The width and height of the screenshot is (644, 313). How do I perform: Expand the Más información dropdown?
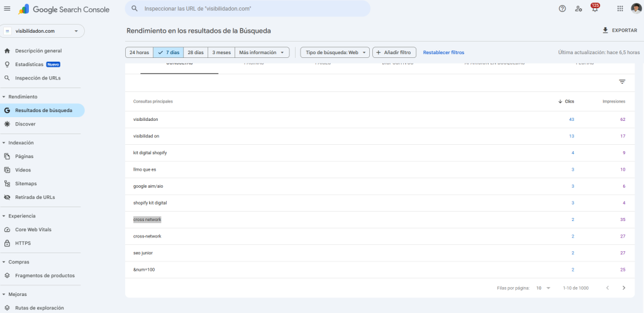pyautogui.click(x=262, y=52)
